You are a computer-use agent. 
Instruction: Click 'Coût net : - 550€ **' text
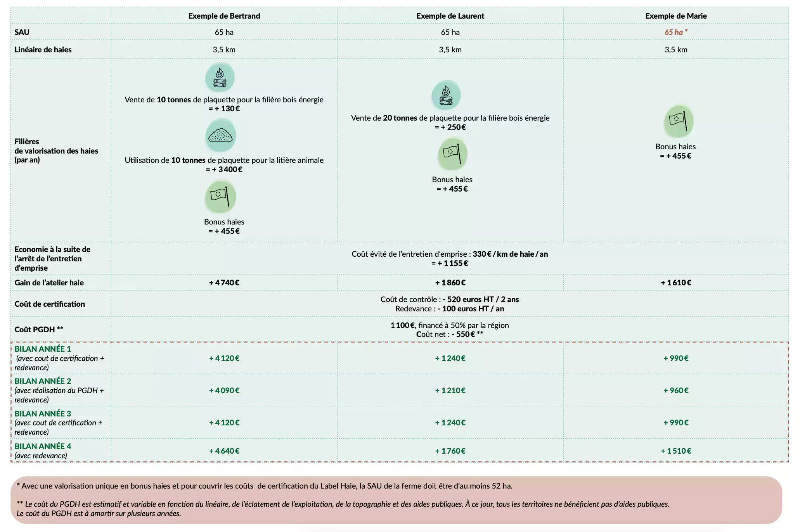[450, 334]
